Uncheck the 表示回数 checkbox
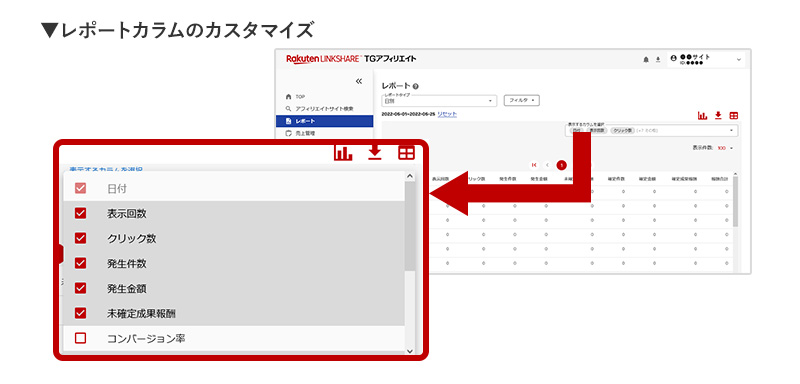800x384 pixels. pos(80,213)
